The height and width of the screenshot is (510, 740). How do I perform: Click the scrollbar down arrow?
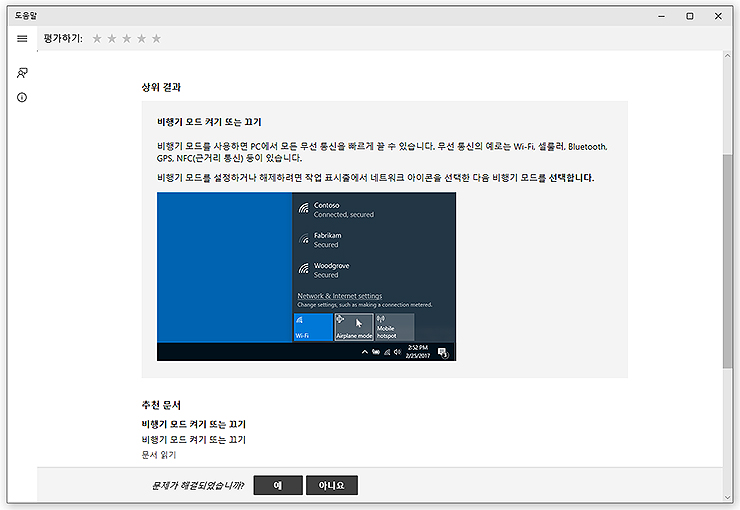(x=727, y=497)
